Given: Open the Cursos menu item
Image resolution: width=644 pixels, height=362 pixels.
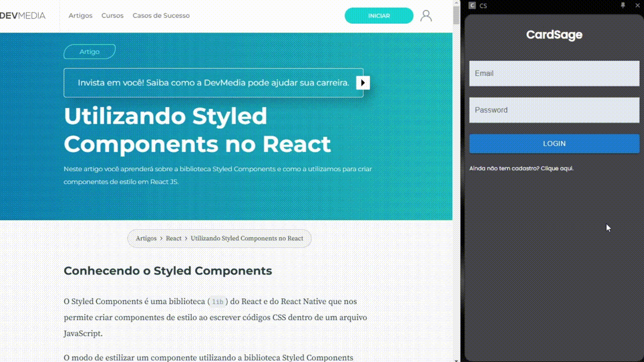Looking at the screenshot, I should coord(112,16).
